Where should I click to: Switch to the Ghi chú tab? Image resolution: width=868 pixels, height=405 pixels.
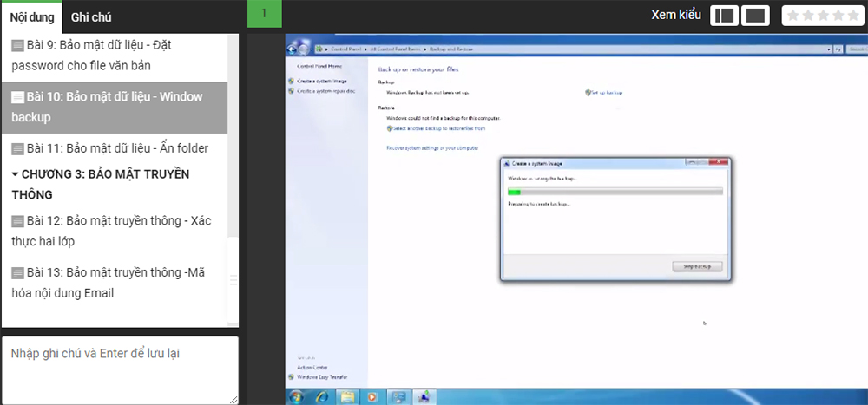point(90,16)
